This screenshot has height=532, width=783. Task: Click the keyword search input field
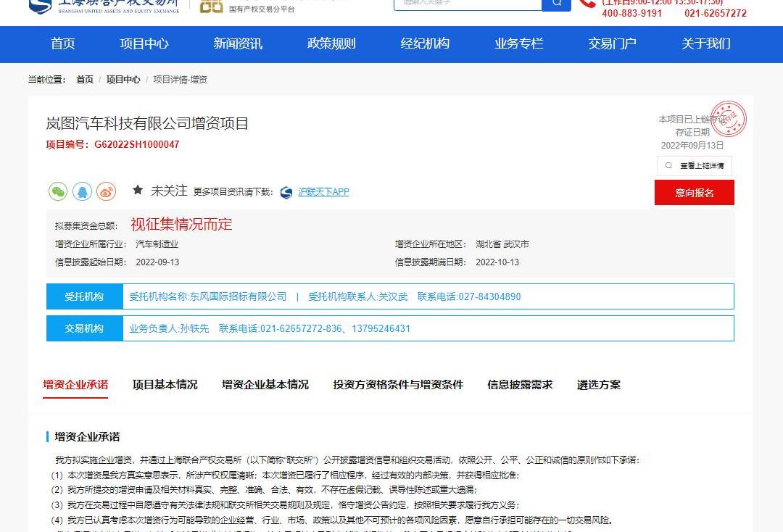pyautogui.click(x=468, y=4)
